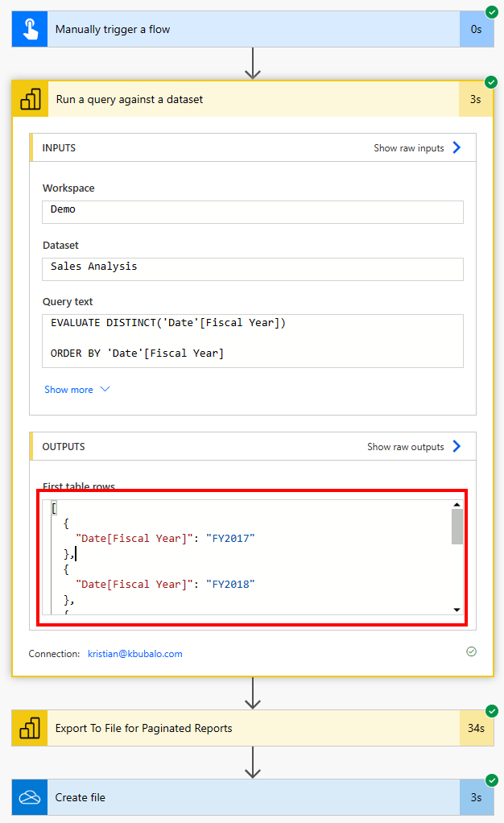Click the scroll down arrow in outputs box
The image size is (504, 823).
[x=456, y=610]
